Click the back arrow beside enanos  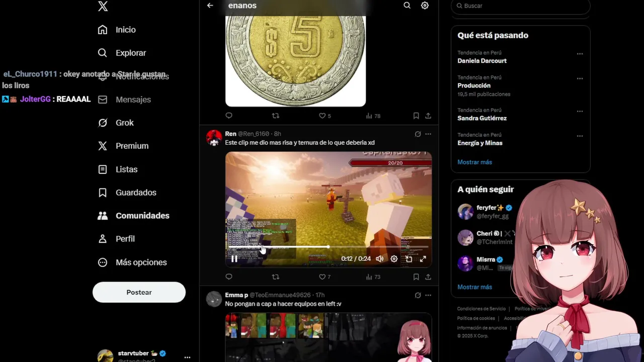pyautogui.click(x=210, y=6)
